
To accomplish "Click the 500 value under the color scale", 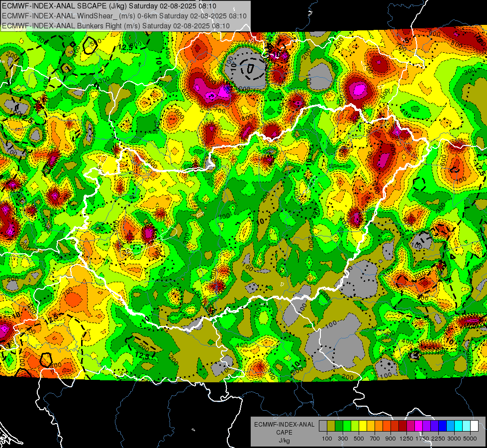I will (x=359, y=439).
